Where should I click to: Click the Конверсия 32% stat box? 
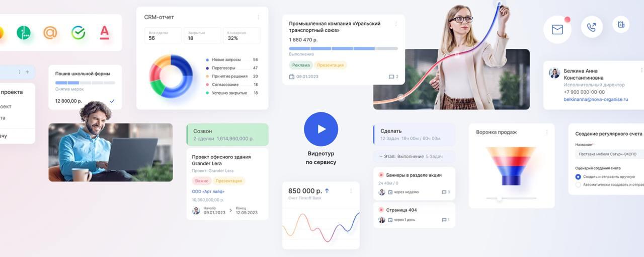[242, 35]
